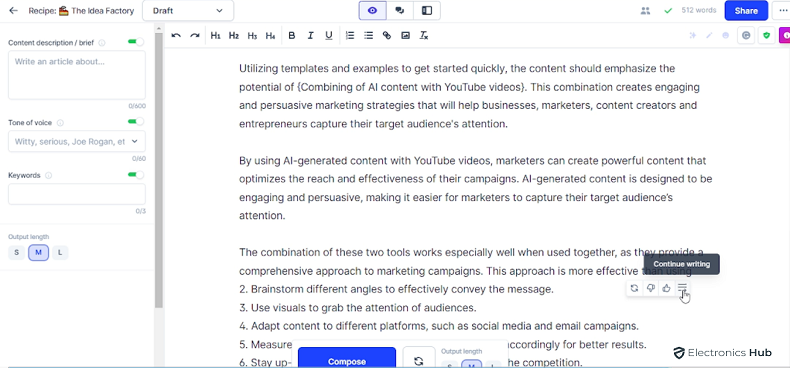Viewport: 790px width, 368px height.
Task: Toggle the Tone of voice switch
Action: click(136, 121)
